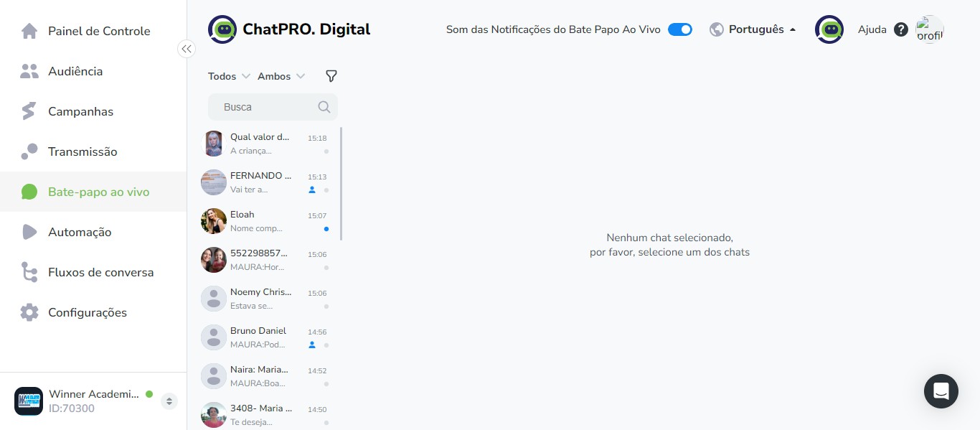
Task: Go to Audiência menu item
Action: pos(93,71)
